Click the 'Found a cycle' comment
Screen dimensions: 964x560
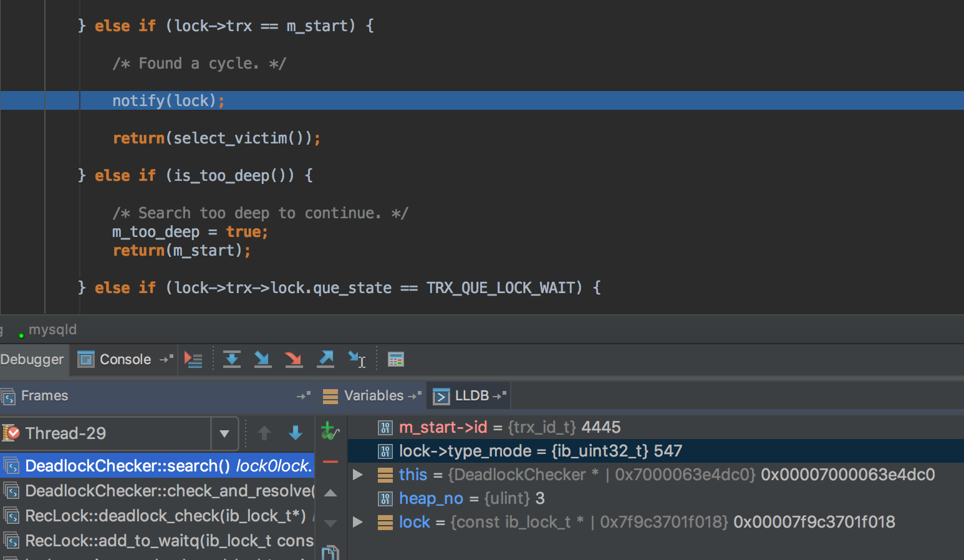(x=199, y=63)
